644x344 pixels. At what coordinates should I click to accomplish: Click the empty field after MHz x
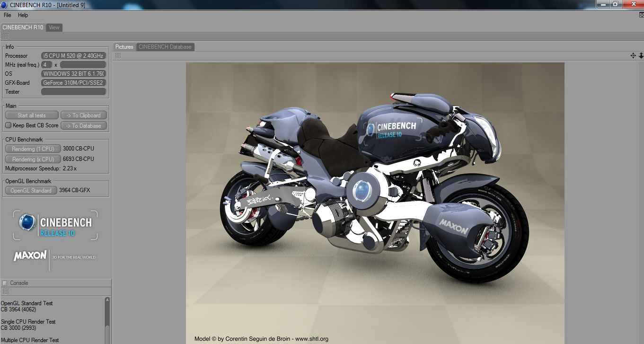pyautogui.click(x=83, y=65)
